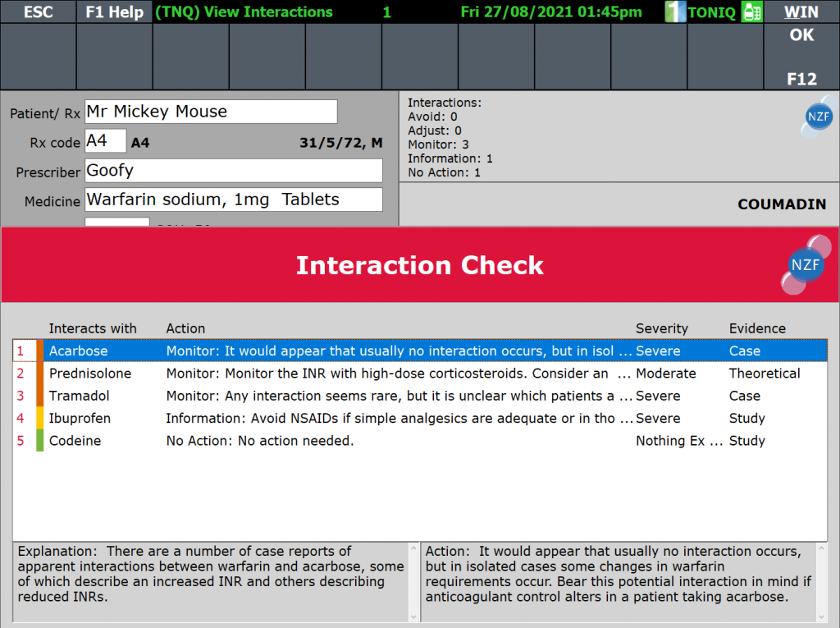Click the WIN button in the top bar
Image resolution: width=840 pixels, height=628 pixels.
[x=801, y=12]
